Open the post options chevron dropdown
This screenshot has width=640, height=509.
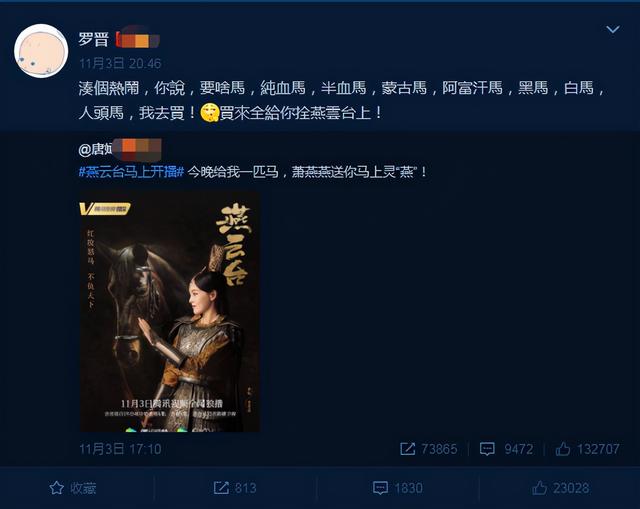click(613, 29)
